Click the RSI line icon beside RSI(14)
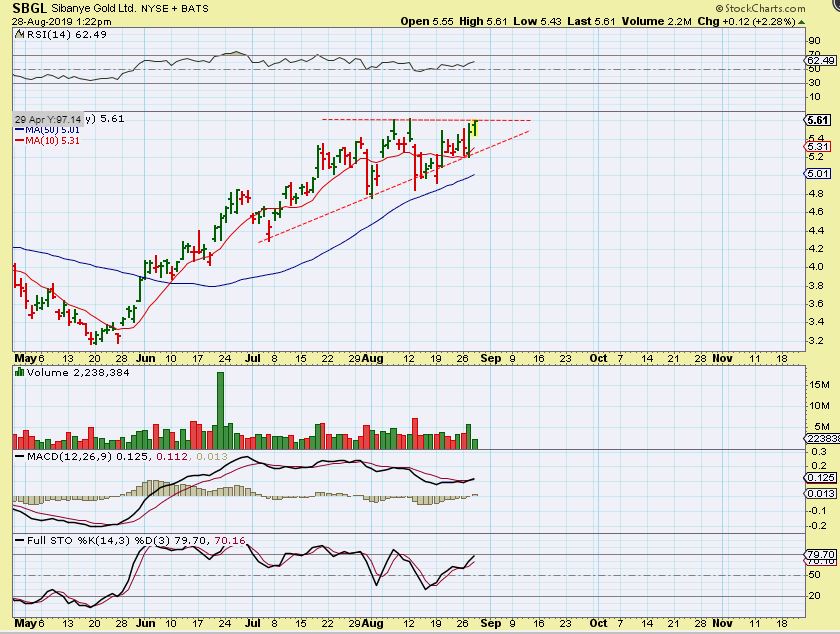 coord(19,34)
